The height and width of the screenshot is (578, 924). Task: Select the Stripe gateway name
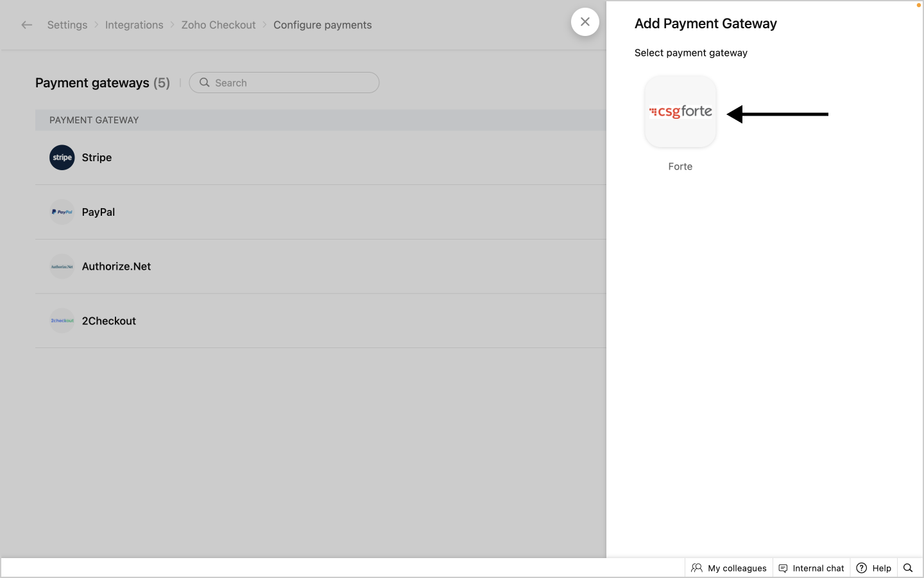[x=97, y=157]
